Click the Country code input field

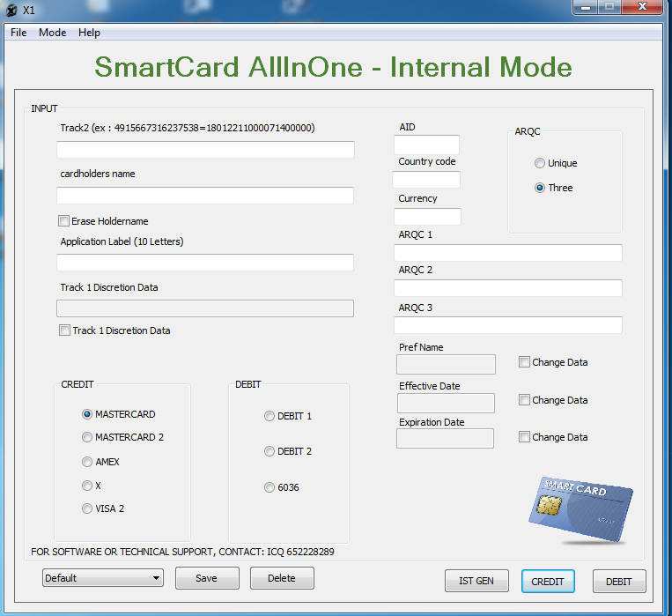pos(426,180)
